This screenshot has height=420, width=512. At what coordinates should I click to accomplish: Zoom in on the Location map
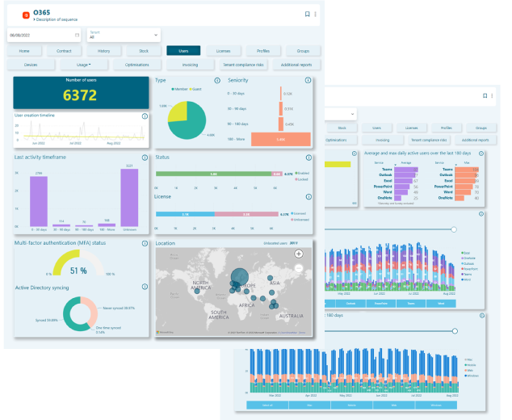coord(299,254)
